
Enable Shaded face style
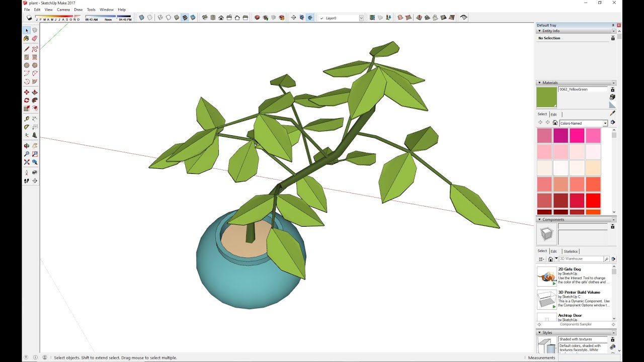[x=177, y=18]
